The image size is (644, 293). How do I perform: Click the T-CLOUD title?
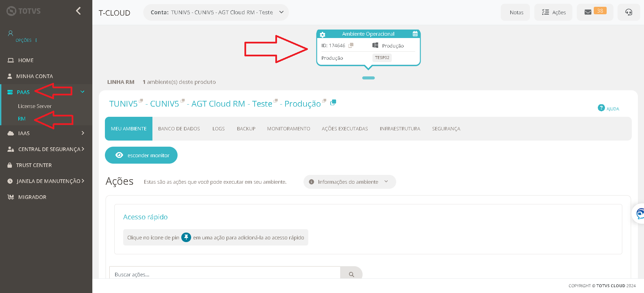tap(114, 13)
